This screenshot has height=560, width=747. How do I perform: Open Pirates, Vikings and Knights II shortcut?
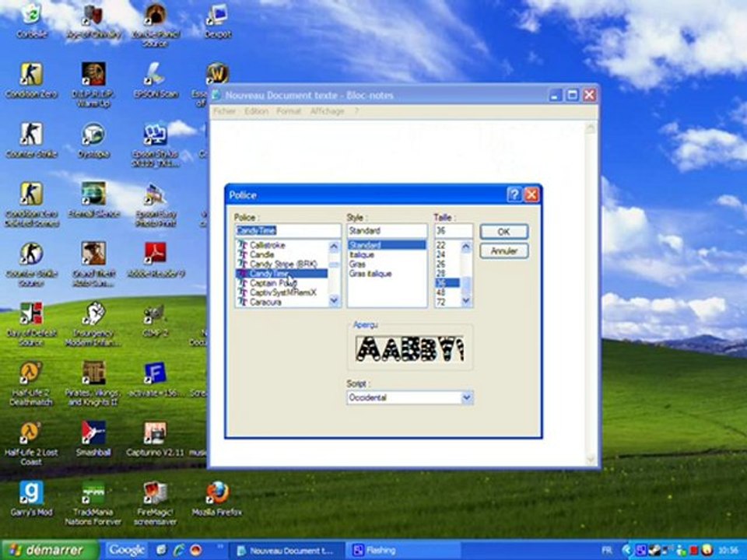point(93,383)
